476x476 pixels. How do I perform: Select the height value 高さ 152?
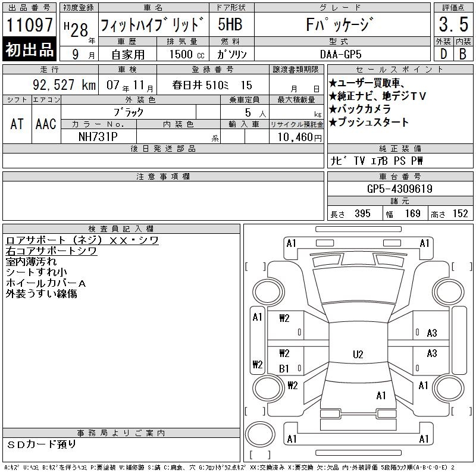tap(449, 214)
